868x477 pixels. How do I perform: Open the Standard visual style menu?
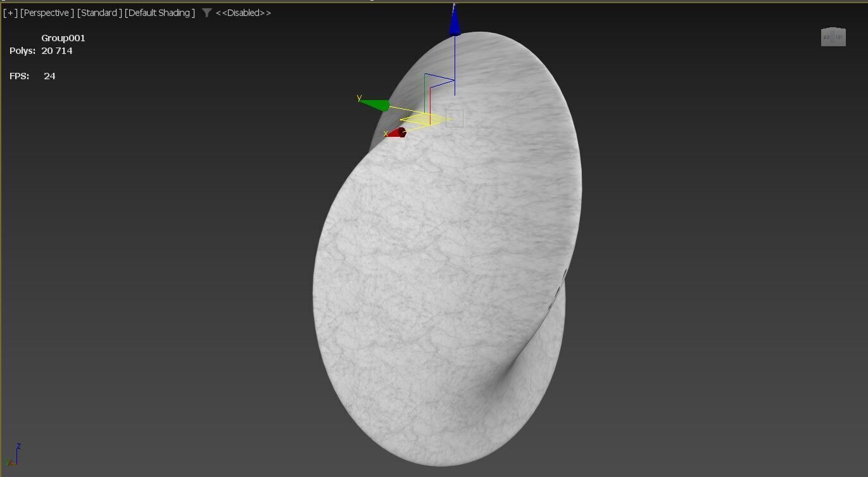(x=99, y=13)
